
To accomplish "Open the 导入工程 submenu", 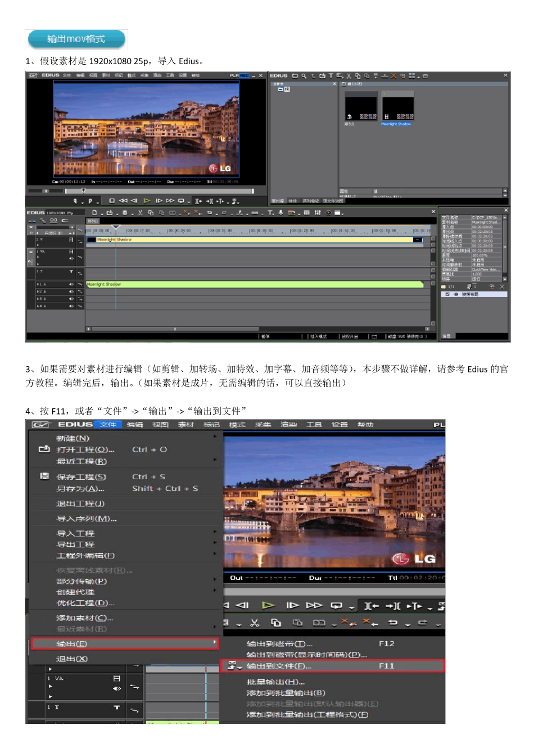I will point(124,533).
